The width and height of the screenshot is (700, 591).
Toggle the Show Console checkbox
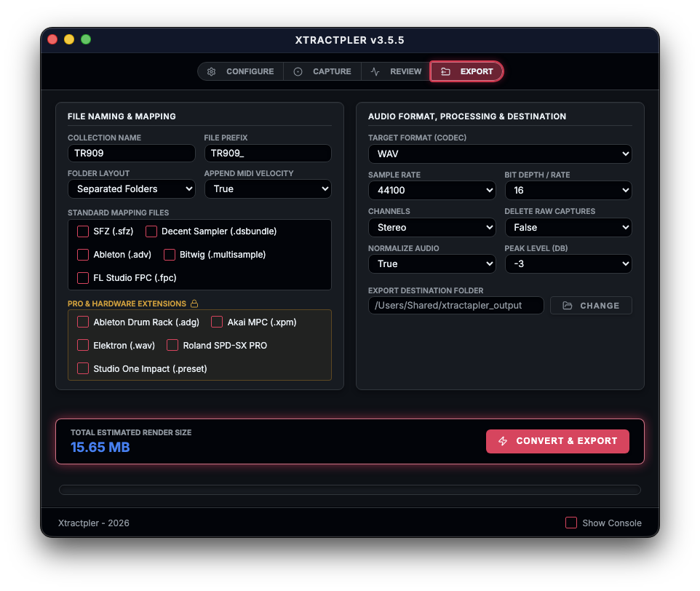[x=571, y=523]
